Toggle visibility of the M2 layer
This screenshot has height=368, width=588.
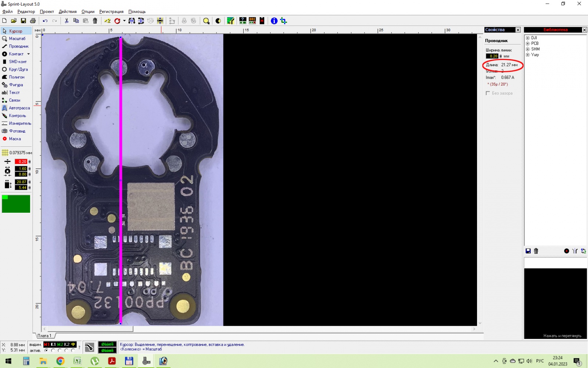click(60, 344)
